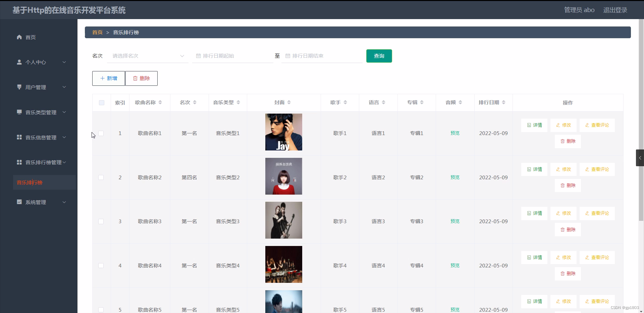Sort by 排行日期 column arrows
The image size is (644, 313).
click(x=504, y=103)
